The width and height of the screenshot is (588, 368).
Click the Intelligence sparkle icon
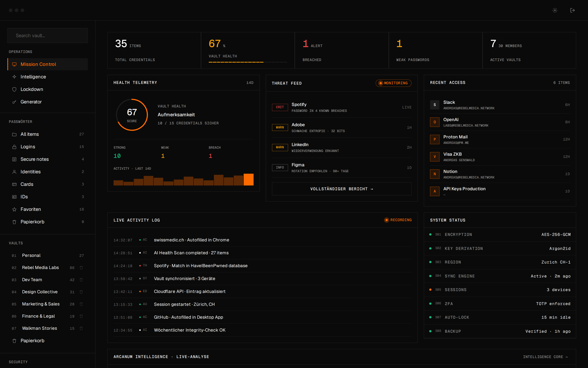(x=14, y=77)
